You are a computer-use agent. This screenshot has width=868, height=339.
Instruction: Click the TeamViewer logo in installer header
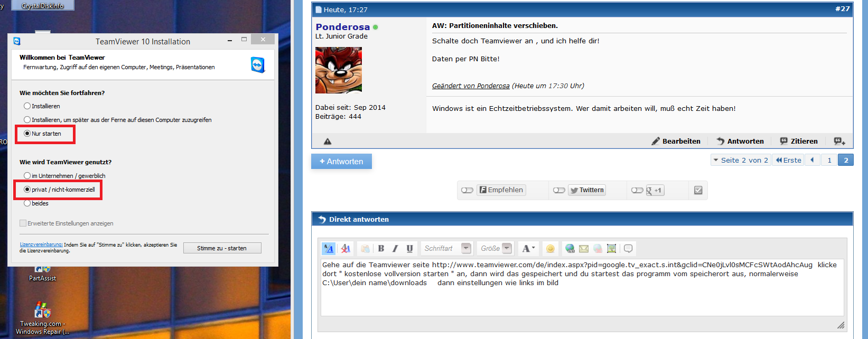(x=257, y=65)
